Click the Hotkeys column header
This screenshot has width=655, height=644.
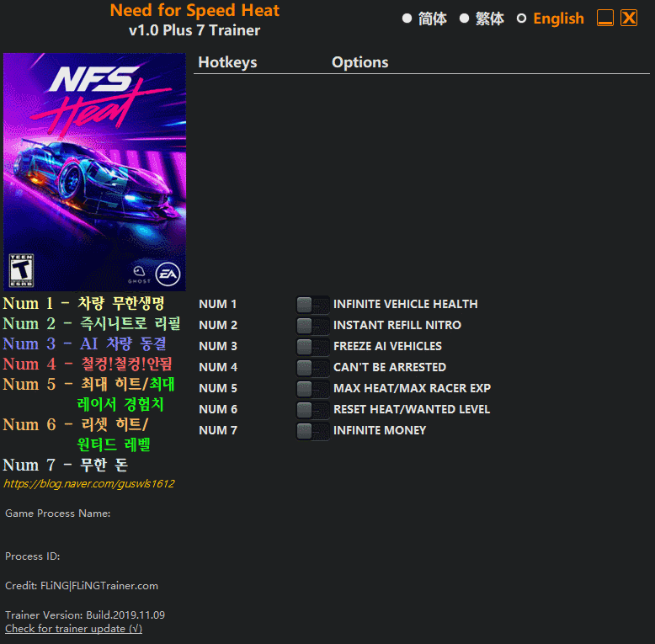click(x=227, y=62)
